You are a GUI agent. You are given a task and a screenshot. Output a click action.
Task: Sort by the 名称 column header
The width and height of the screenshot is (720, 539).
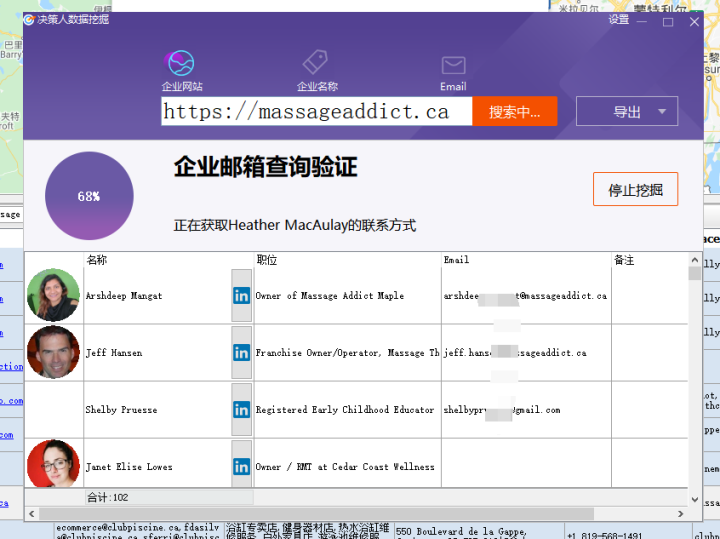(x=168, y=260)
